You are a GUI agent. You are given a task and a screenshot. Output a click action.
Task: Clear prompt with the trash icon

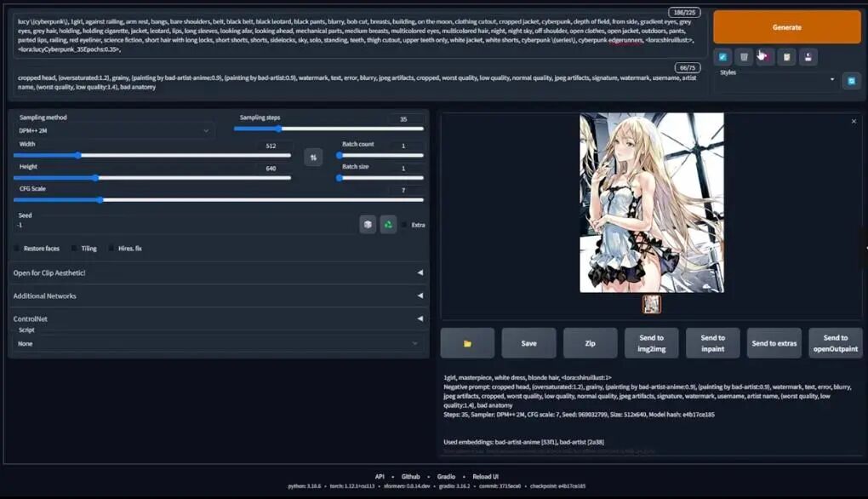coord(744,56)
